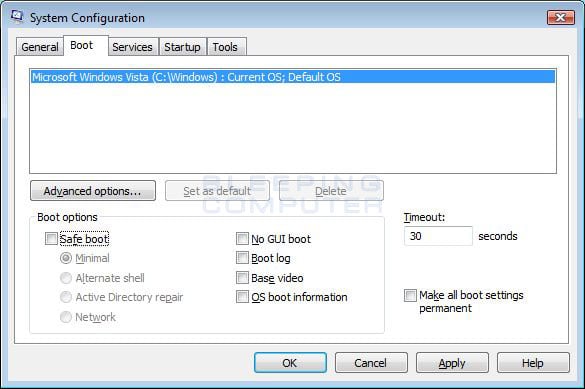
Task: Open the Services tab
Action: point(132,47)
